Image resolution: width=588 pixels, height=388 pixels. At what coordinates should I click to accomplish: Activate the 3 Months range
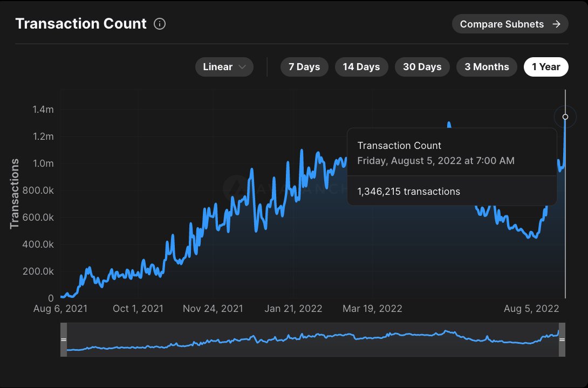(487, 67)
